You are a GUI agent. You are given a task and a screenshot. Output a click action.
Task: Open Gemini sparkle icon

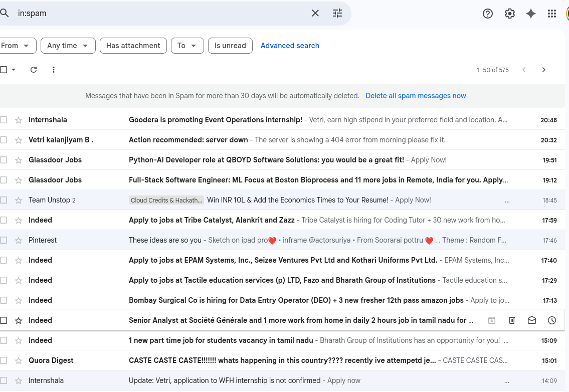(x=531, y=14)
